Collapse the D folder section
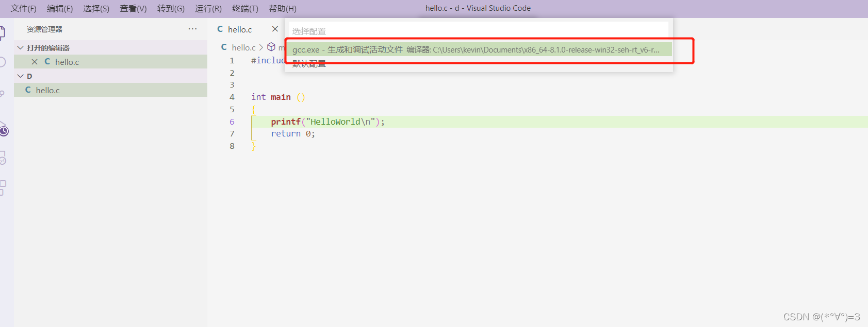The width and height of the screenshot is (868, 327). (x=21, y=76)
